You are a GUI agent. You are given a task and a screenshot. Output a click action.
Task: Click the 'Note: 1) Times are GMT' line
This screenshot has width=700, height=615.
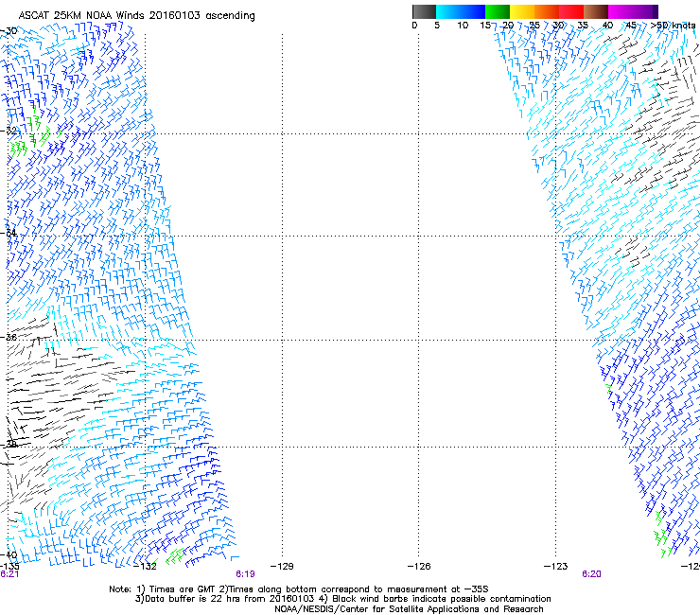click(299, 589)
